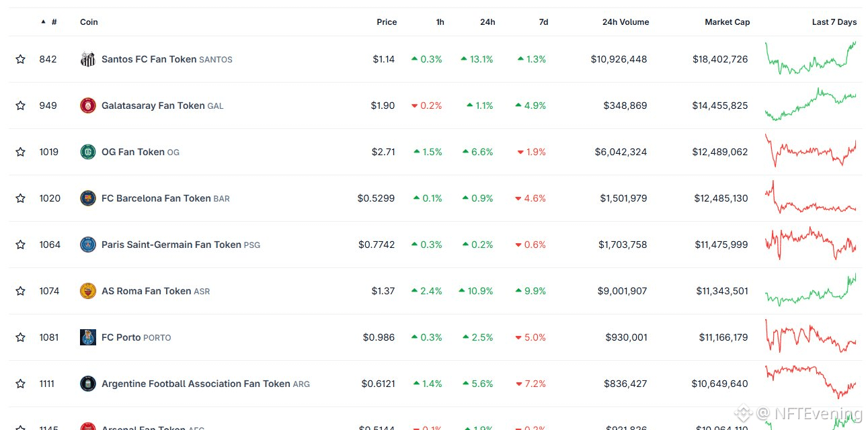Click AS Roma volume $9,001,907
The width and height of the screenshot is (868, 430).
coord(621,291)
